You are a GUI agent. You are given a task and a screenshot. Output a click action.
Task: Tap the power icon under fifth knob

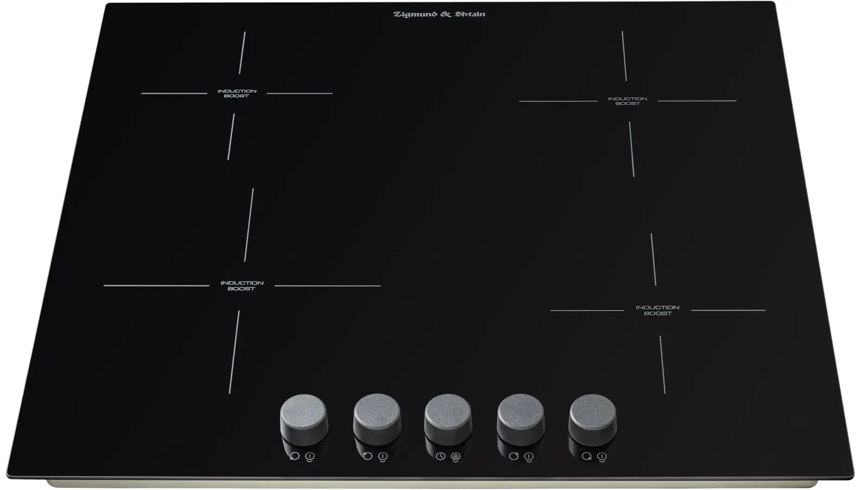[602, 457]
